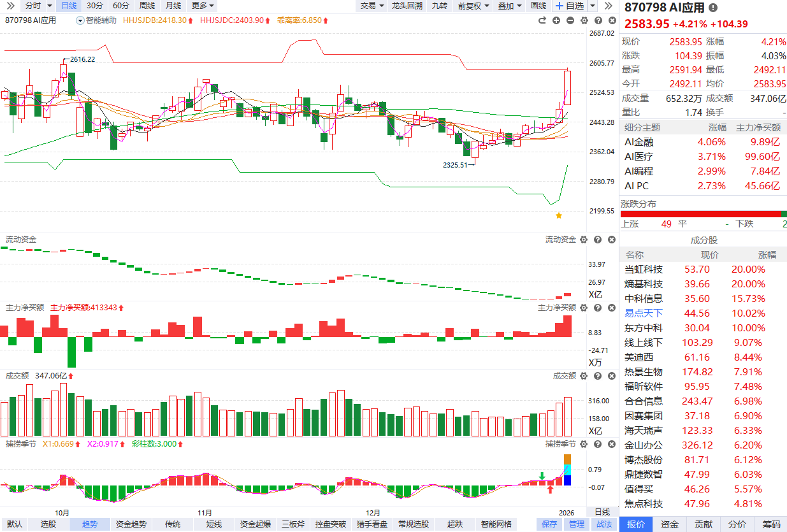The width and height of the screenshot is (787, 532).
Task: Switch chart to 日线 period
Action: [68, 6]
